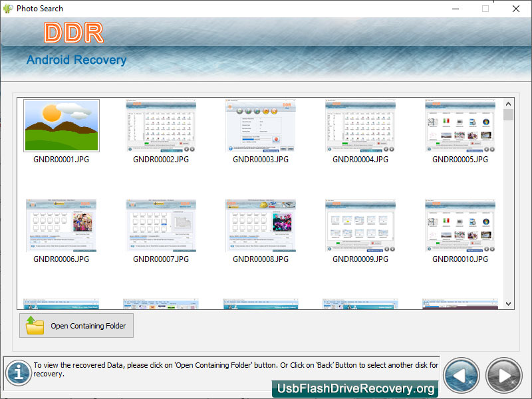Click the GNDR00004.JPG file name
The height and width of the screenshot is (399, 532).
(x=360, y=160)
